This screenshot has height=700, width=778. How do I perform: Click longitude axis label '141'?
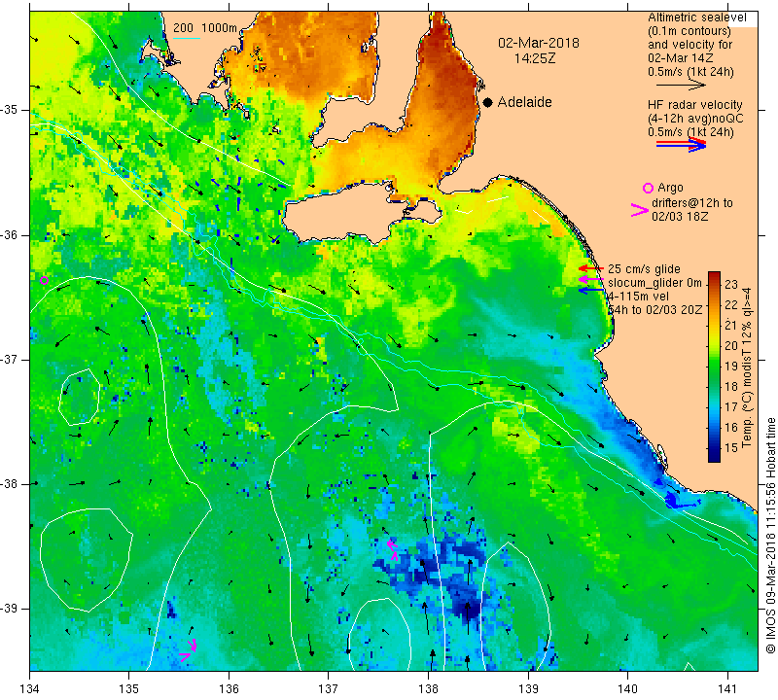[727, 688]
